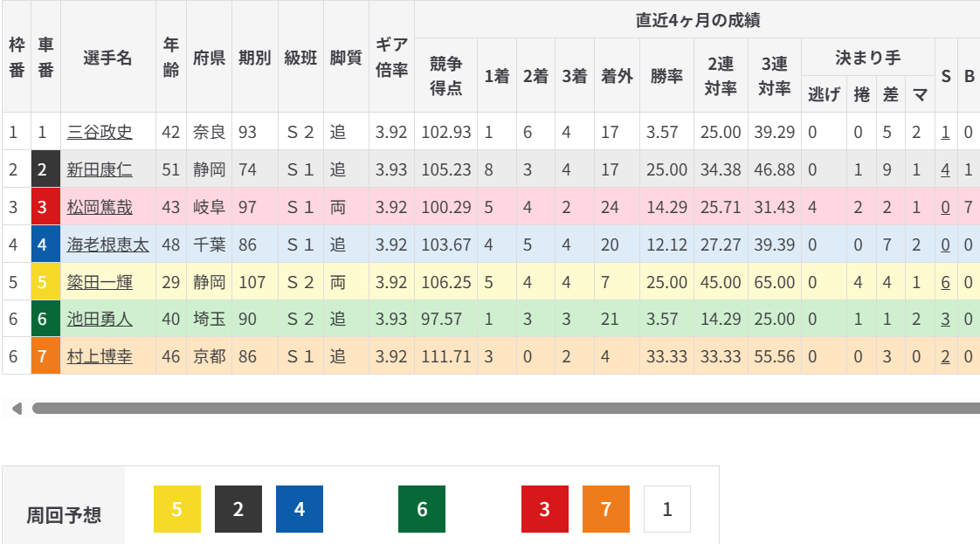Viewport: 980px width, 544px height.
Task: Click the blue 4 badge in 周回予想
Action: pyautogui.click(x=300, y=509)
